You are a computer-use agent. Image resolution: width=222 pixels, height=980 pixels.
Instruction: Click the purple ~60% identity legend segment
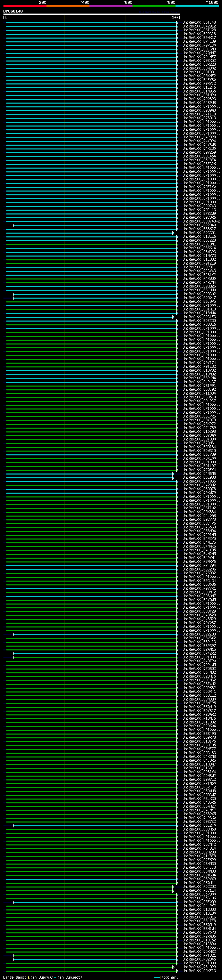pyautogui.click(x=111, y=6)
